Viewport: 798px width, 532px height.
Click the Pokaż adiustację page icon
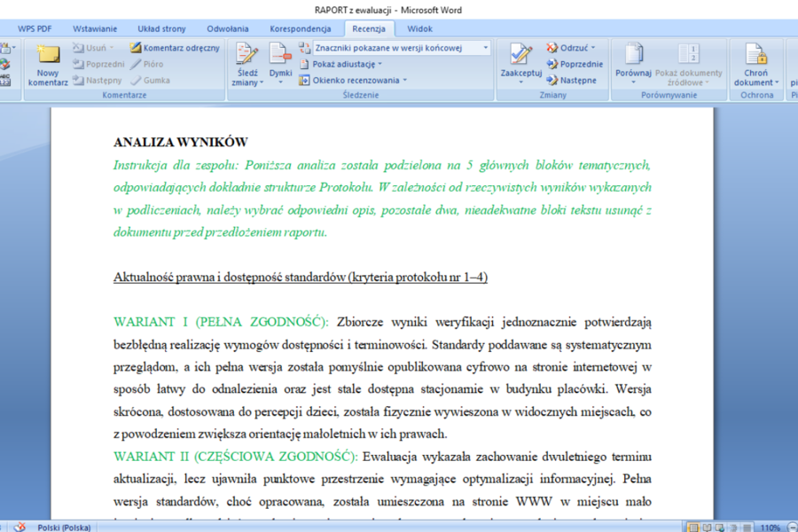click(x=304, y=64)
